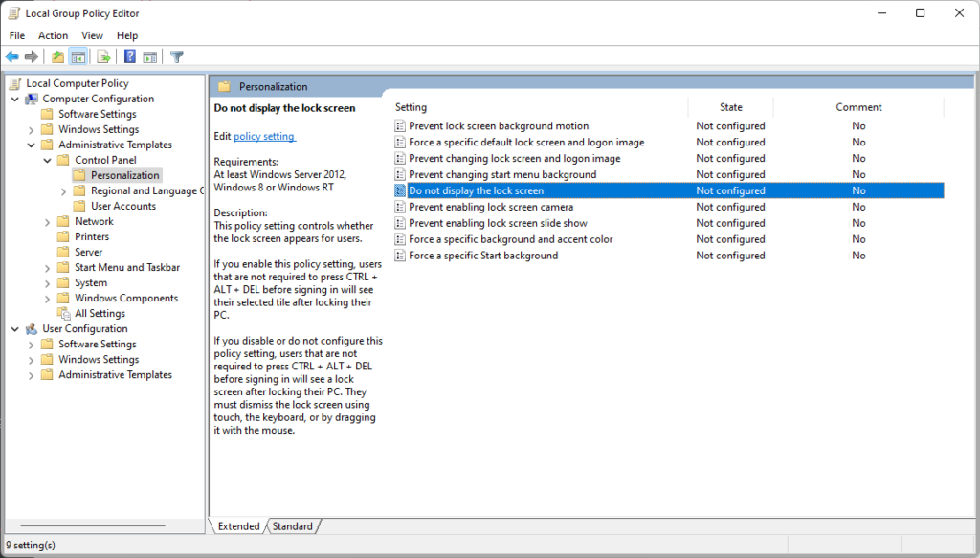Image resolution: width=980 pixels, height=558 pixels.
Task: Click the policy setting edit link
Action: point(264,137)
